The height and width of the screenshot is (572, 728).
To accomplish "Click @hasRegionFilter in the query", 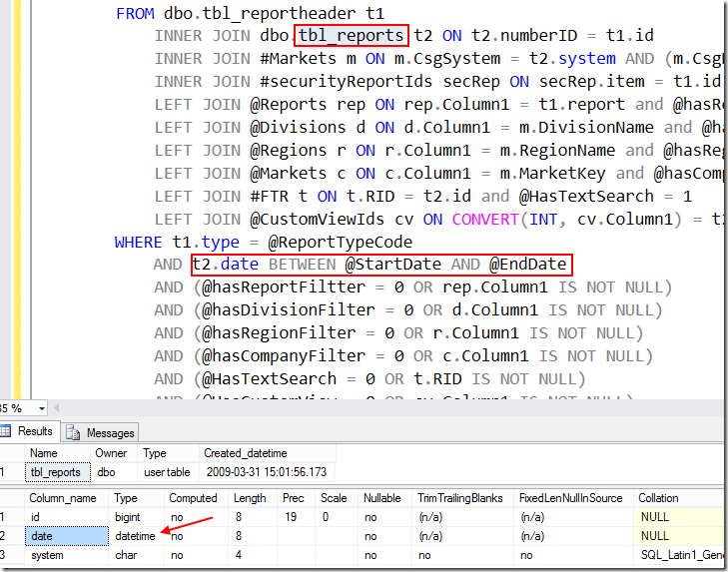I will (x=279, y=333).
